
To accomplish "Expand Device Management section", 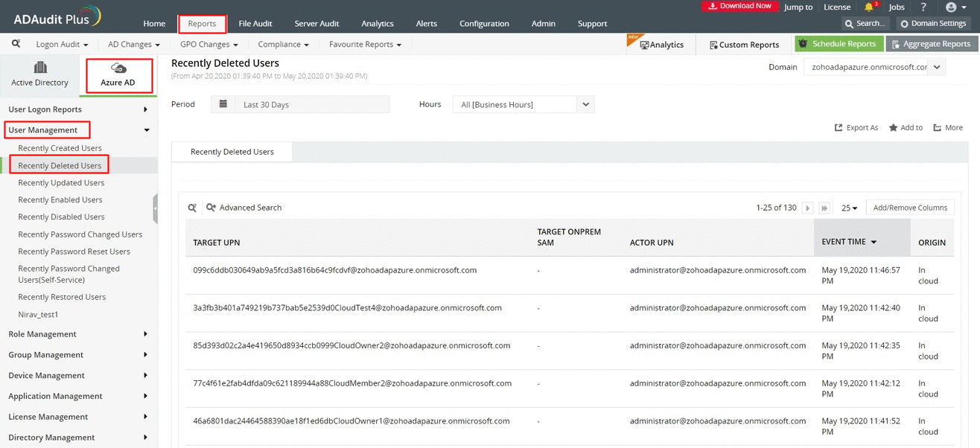I will tap(79, 376).
